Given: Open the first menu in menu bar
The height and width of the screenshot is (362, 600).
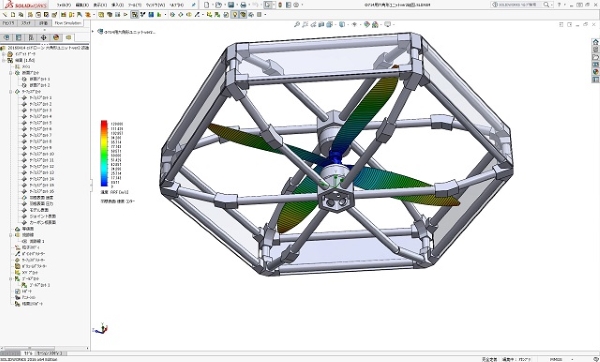Looking at the screenshot, I should (64, 5).
